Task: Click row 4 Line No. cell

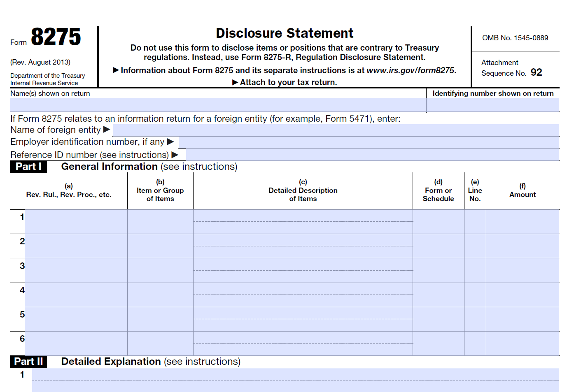Action: [x=475, y=295]
